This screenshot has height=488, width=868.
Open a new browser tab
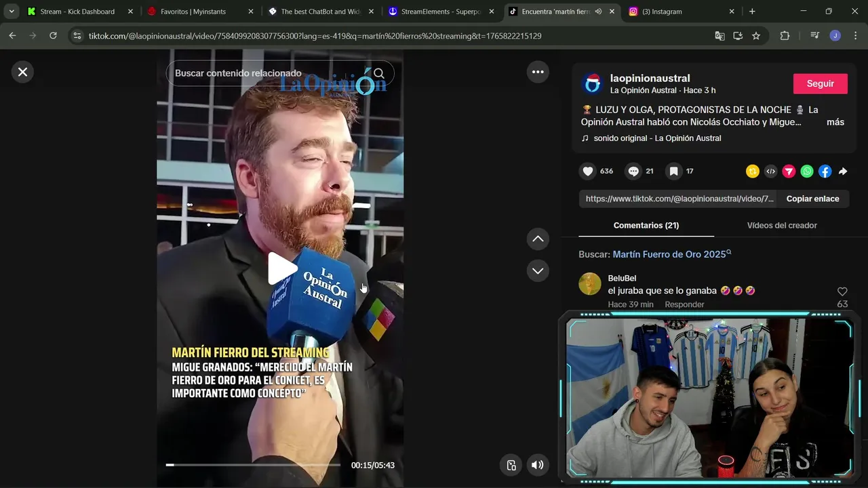pos(752,12)
